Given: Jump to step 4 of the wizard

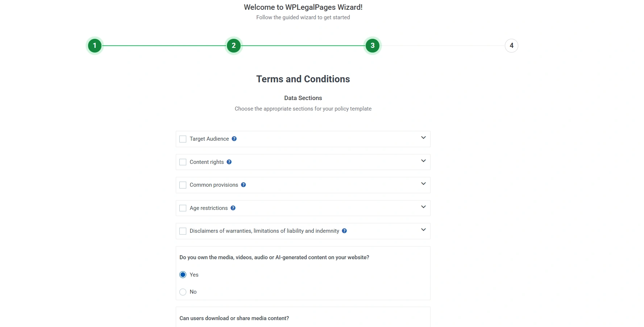Looking at the screenshot, I should (x=511, y=46).
